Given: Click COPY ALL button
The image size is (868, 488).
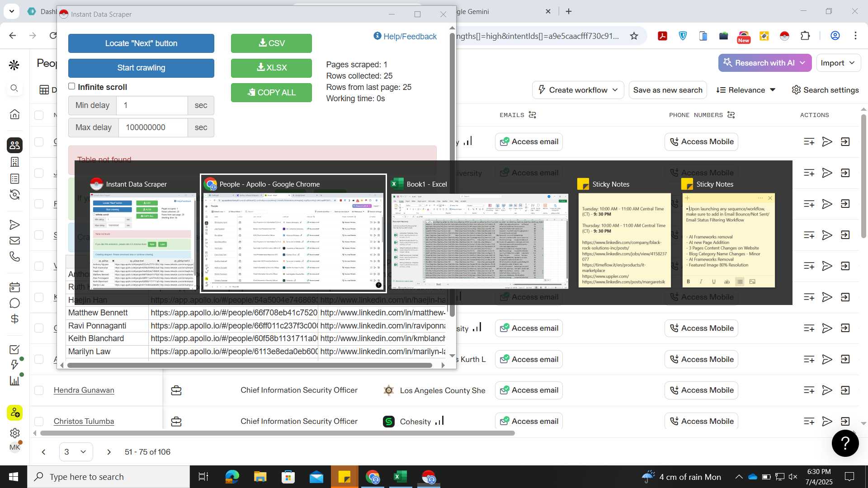Looking at the screenshot, I should [x=271, y=93].
